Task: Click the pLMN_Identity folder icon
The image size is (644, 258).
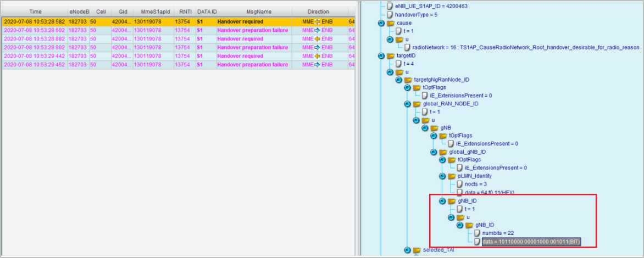Action: tap(452, 176)
